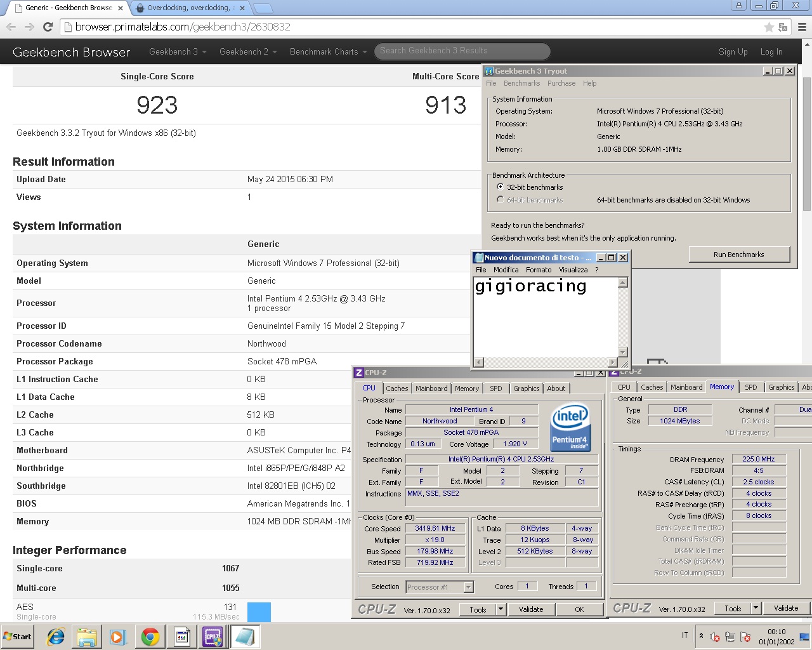Open the Formato menu in Notepad

(x=539, y=270)
